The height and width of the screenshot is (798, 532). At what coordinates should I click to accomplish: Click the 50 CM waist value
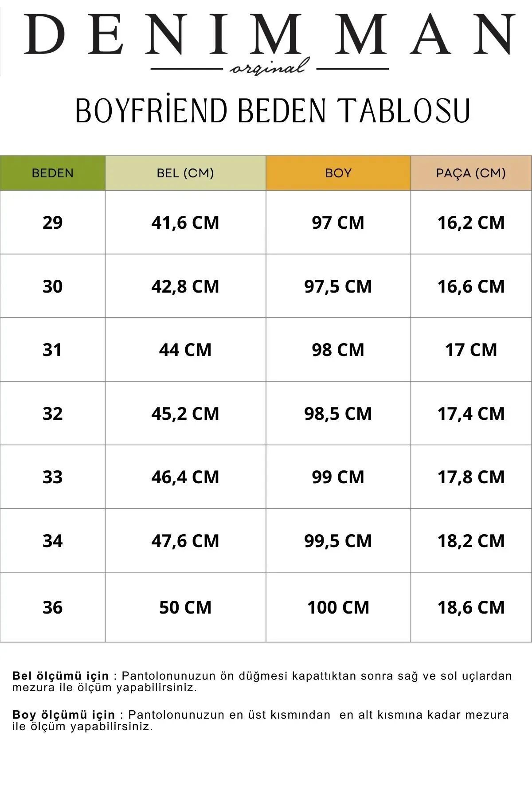coord(185,607)
